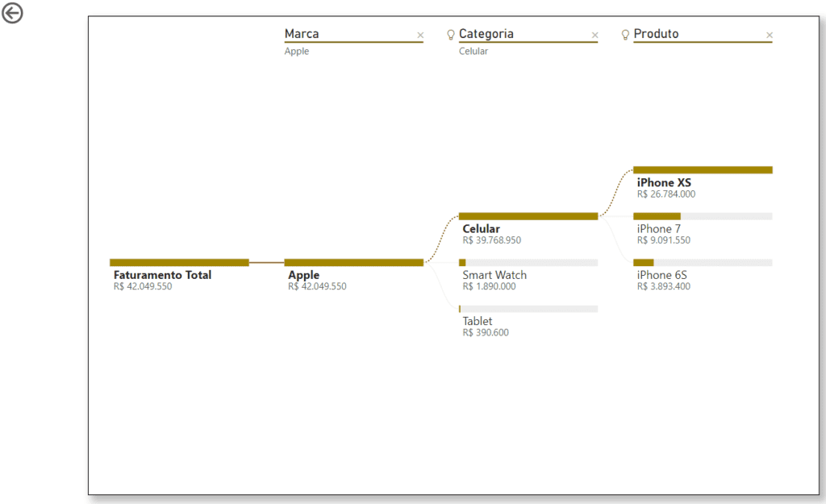
Task: Remove the Categoria level with its X
Action: tap(594, 35)
